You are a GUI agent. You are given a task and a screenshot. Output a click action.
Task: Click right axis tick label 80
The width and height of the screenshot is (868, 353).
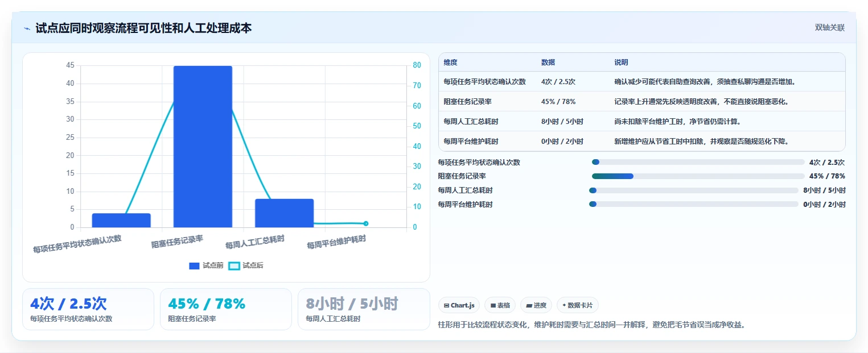[x=417, y=65]
